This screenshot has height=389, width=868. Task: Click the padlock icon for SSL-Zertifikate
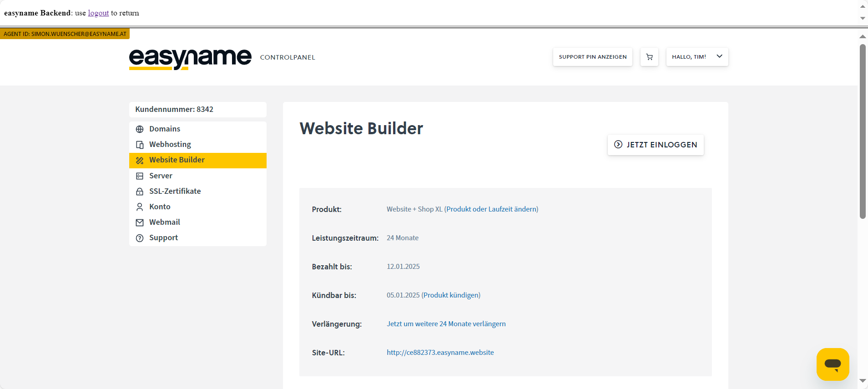(x=140, y=192)
